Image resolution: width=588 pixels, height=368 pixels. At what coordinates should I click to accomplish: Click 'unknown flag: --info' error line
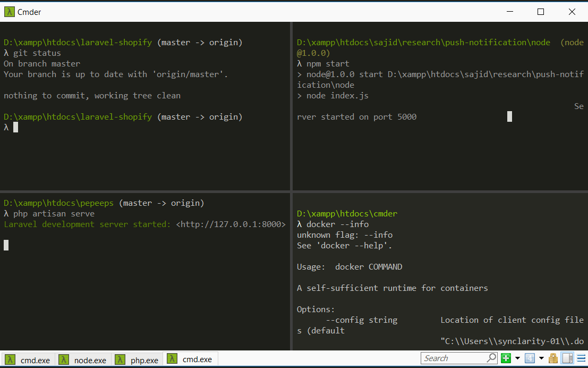345,235
